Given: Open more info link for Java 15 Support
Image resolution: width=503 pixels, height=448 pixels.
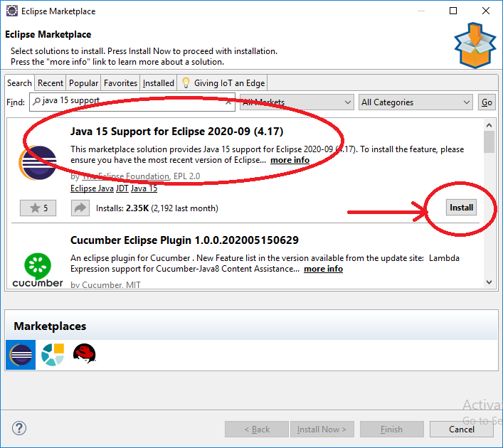Looking at the screenshot, I should 290,160.
